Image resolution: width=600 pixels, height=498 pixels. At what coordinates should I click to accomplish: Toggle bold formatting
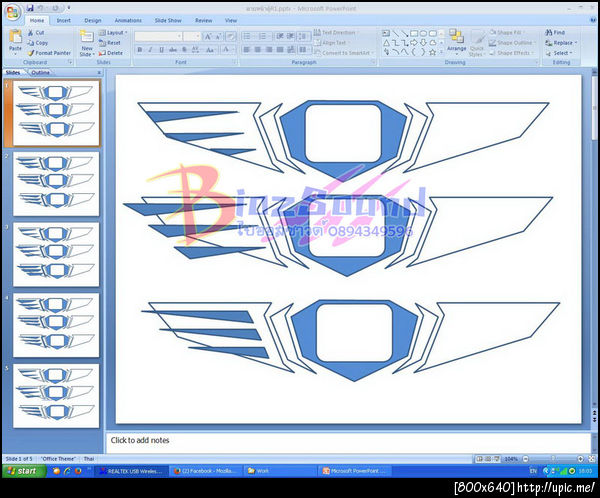140,50
